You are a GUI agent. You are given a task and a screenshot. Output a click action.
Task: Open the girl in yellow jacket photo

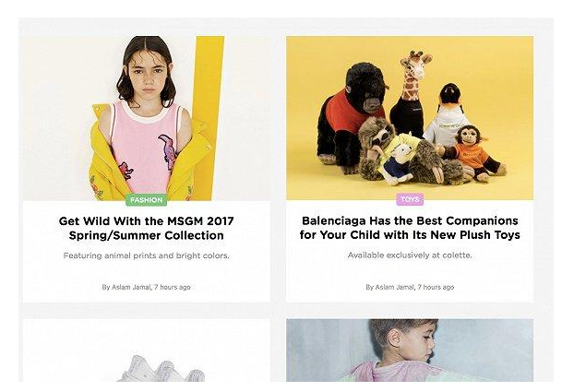147,118
